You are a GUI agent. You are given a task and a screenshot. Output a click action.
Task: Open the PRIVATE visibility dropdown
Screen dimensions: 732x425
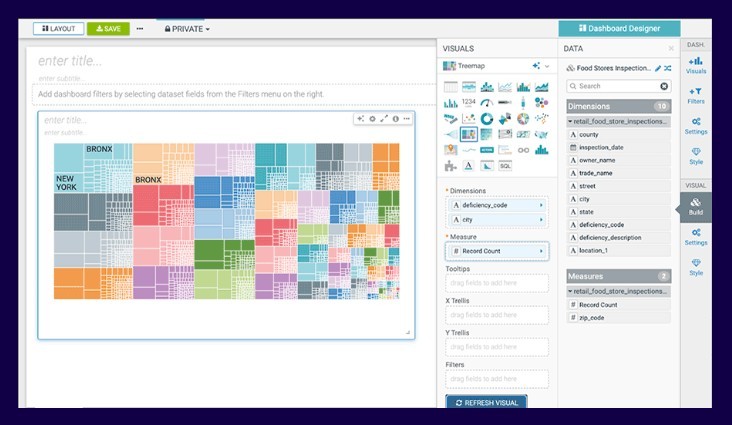click(187, 29)
